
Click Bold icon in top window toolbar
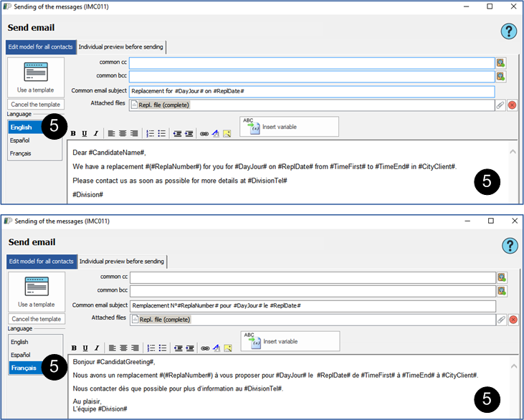coord(74,133)
